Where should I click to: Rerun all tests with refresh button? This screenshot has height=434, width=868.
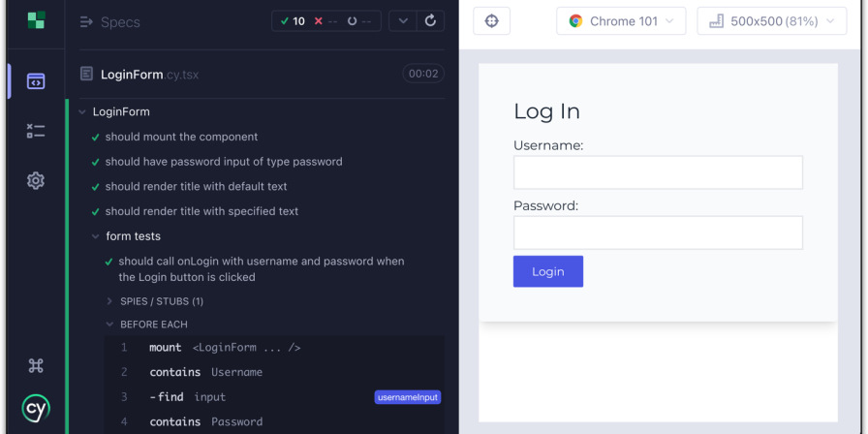tap(431, 21)
